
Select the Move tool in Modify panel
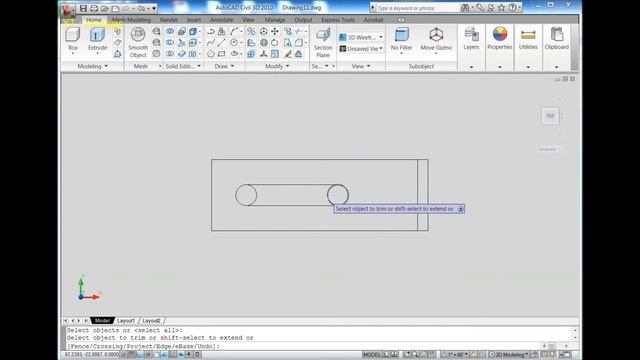[x=275, y=31]
